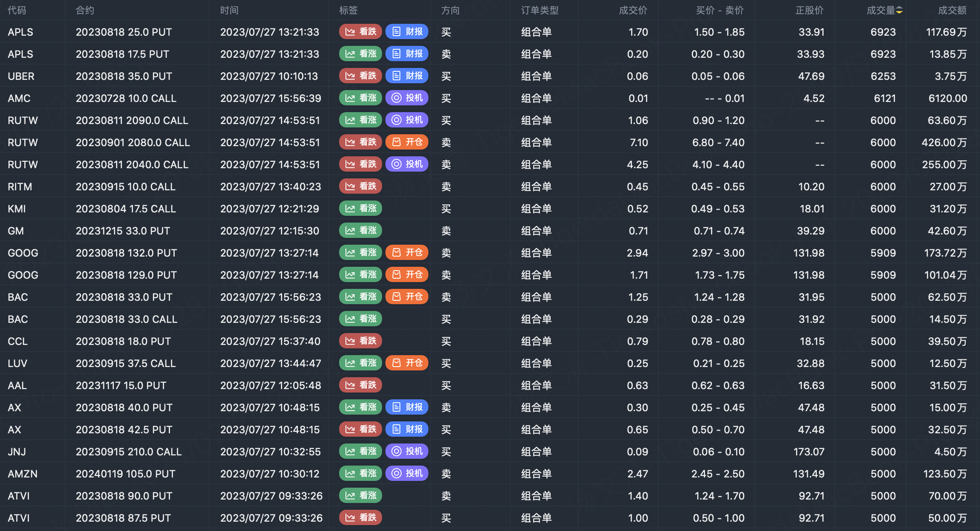Click the 财报 tag in APLS 17.5 PUT row
The image size is (980, 531).
pyautogui.click(x=407, y=54)
